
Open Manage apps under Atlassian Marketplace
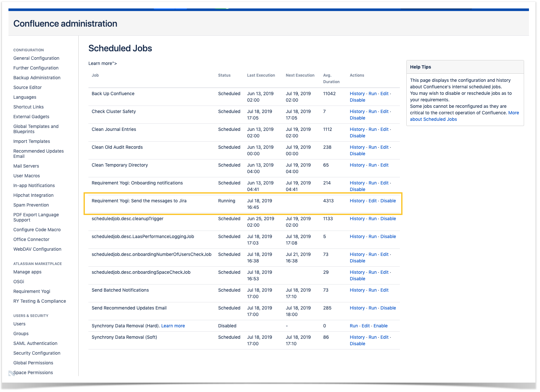pyautogui.click(x=27, y=272)
